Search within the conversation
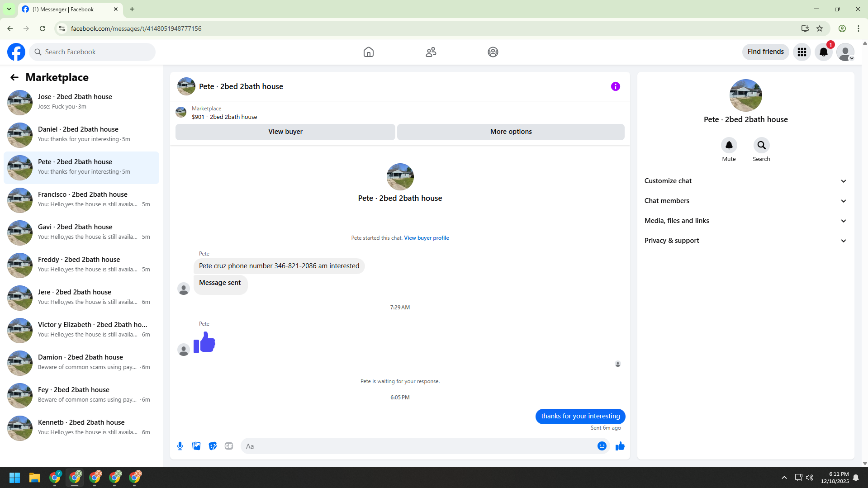868x488 pixels. [762, 145]
